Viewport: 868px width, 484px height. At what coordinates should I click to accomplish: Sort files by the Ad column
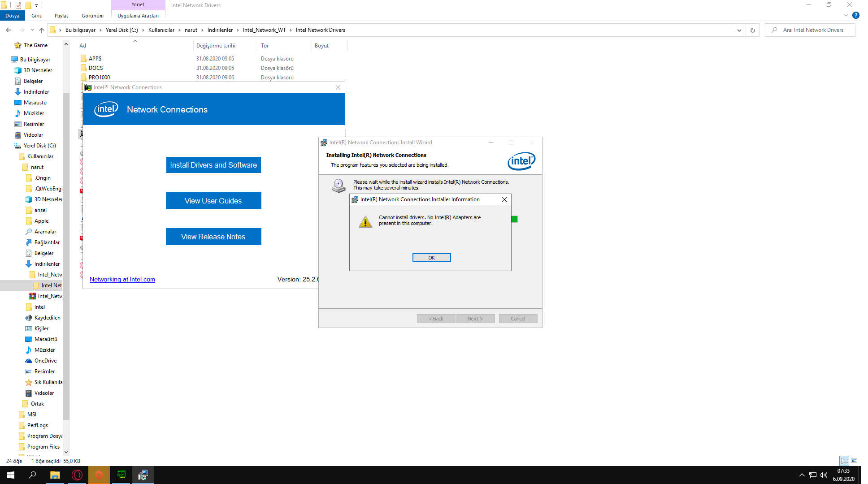click(x=135, y=46)
